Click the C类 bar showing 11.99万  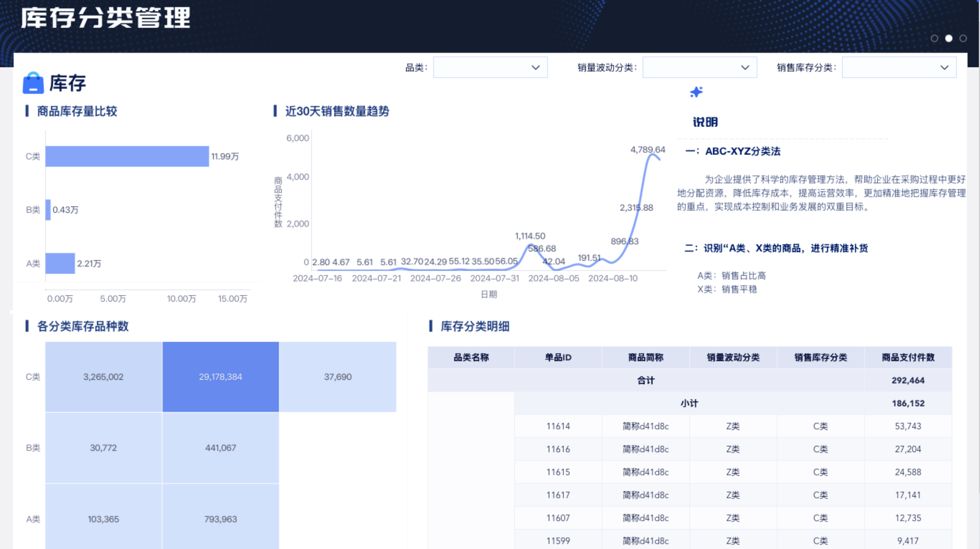point(127,156)
